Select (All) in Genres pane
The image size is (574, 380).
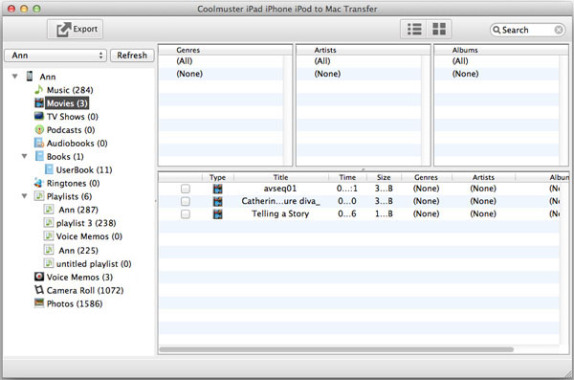tap(184, 61)
